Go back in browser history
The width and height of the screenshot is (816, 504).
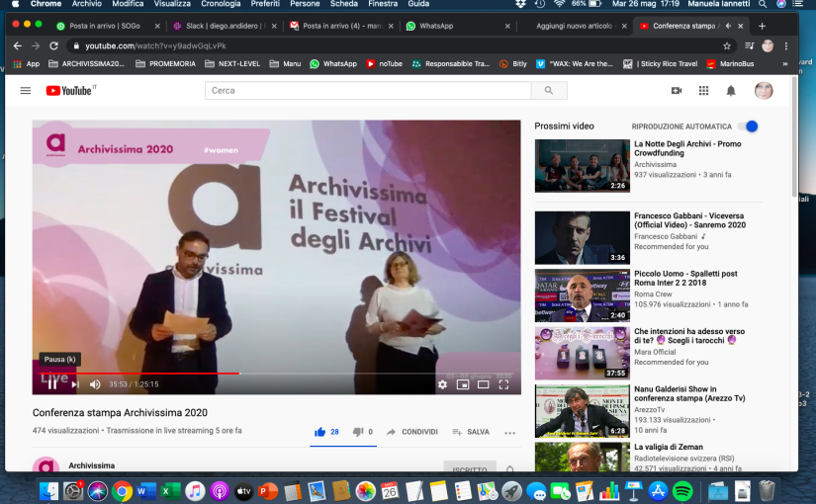coord(17,45)
